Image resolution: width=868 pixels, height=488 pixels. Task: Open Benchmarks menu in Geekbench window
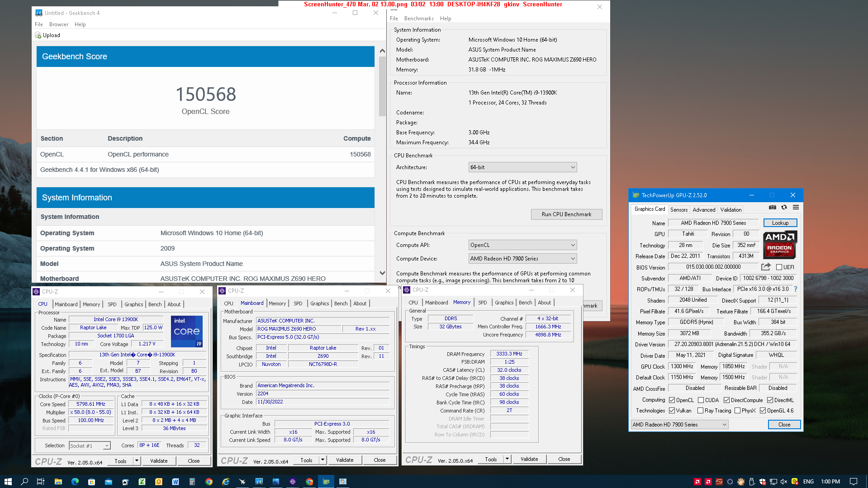(x=419, y=19)
